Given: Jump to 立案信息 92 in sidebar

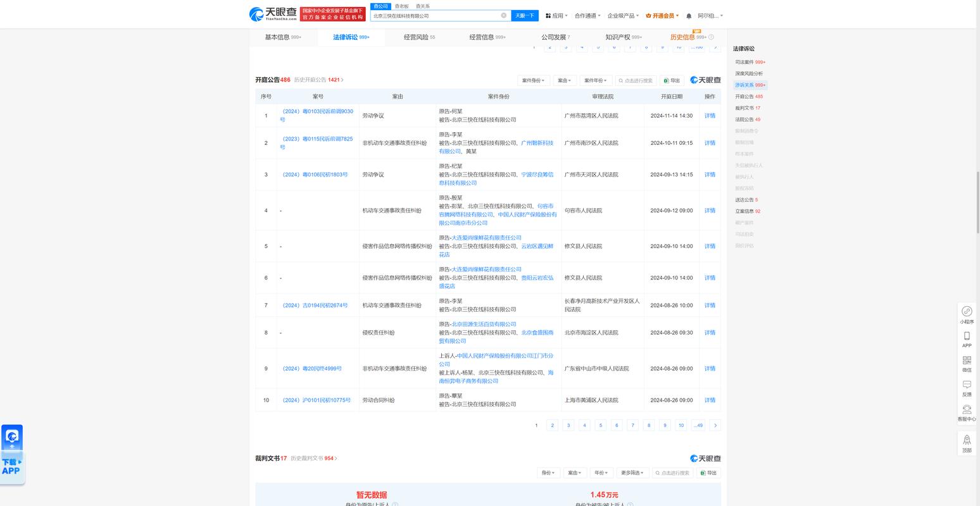Looking at the screenshot, I should tap(748, 211).
